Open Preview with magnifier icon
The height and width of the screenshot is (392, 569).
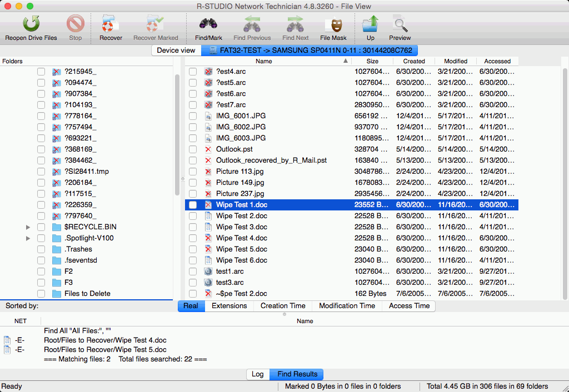pos(400,24)
